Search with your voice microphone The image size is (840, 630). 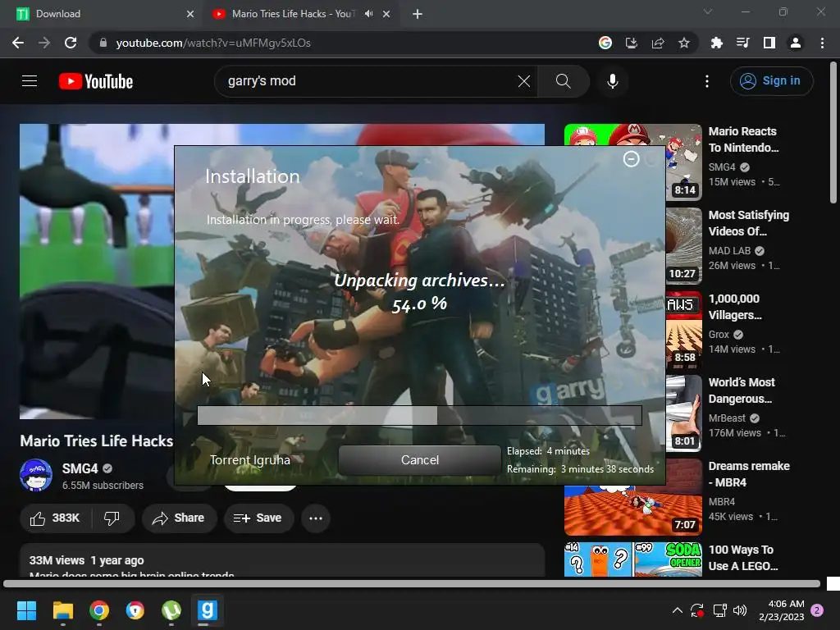pyautogui.click(x=613, y=81)
